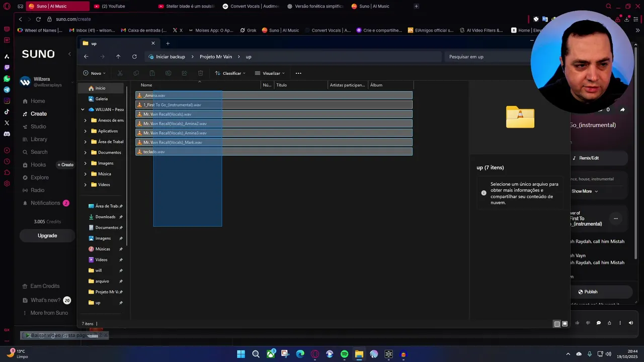Go up one folder in Explorer
644x362 pixels.
(118, 57)
